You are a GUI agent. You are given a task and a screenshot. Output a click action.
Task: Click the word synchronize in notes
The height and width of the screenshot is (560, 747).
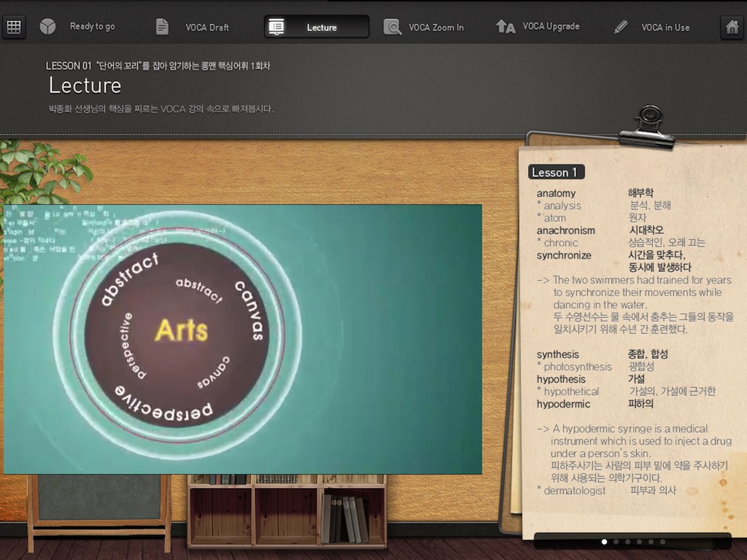564,255
